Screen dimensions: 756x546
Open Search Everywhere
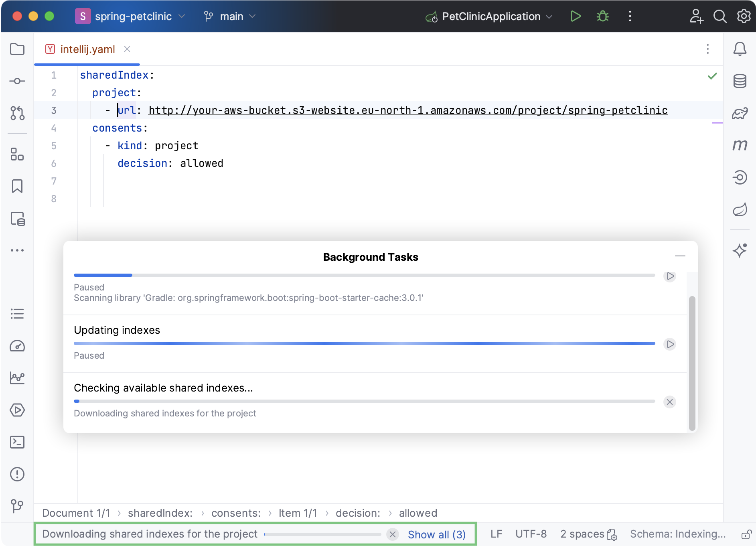click(720, 16)
